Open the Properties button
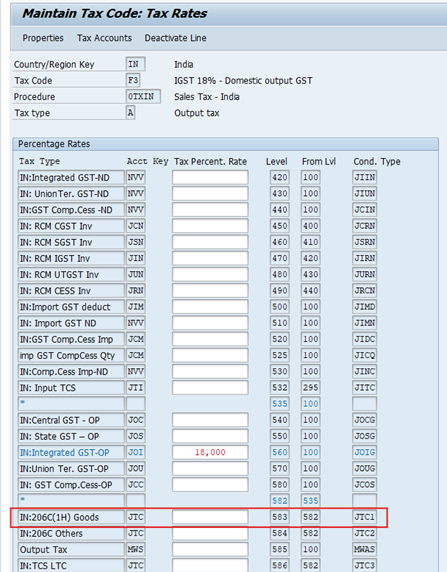Screen dimensions: 447x572 pyautogui.click(x=43, y=38)
